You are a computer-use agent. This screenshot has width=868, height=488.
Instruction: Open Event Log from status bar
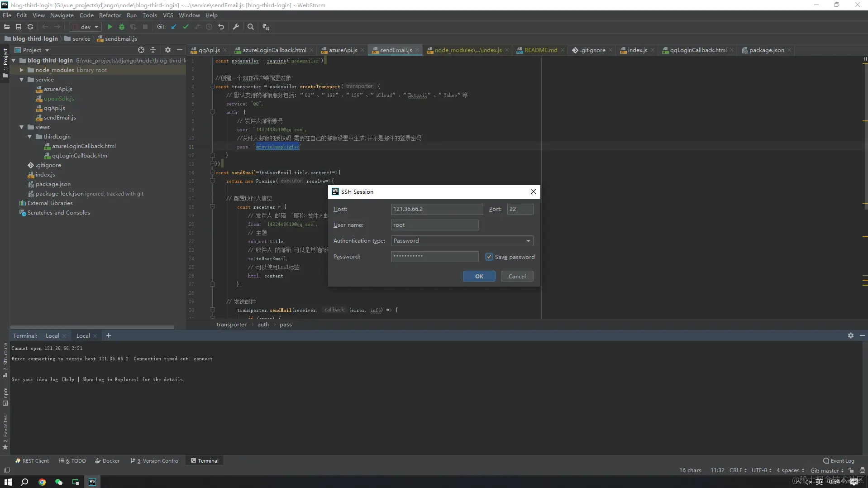coord(839,461)
